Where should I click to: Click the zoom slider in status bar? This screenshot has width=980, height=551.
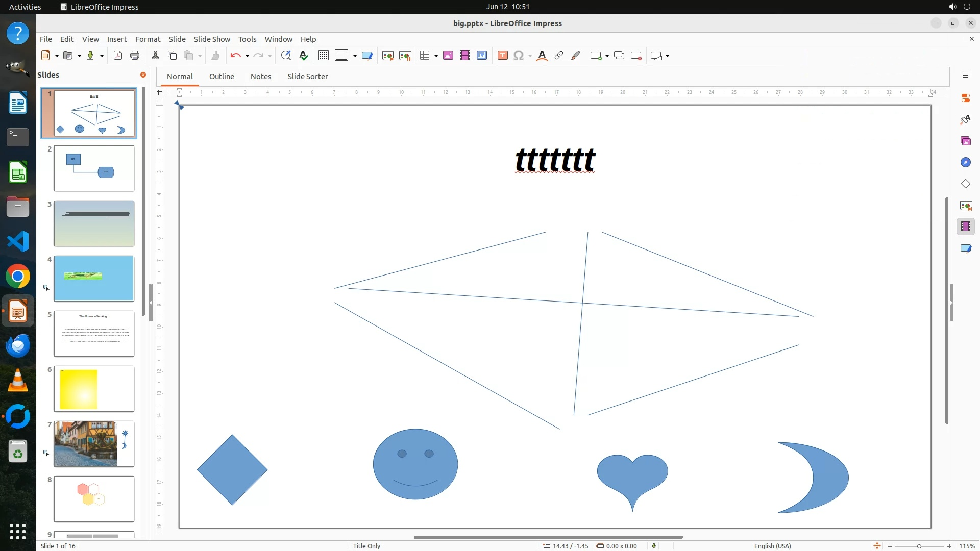tap(919, 546)
